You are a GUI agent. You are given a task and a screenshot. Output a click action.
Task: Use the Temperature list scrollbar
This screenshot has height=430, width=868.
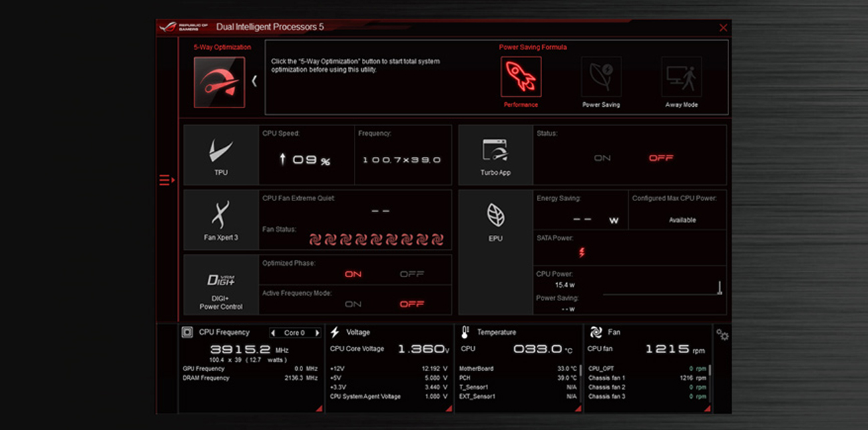click(580, 369)
